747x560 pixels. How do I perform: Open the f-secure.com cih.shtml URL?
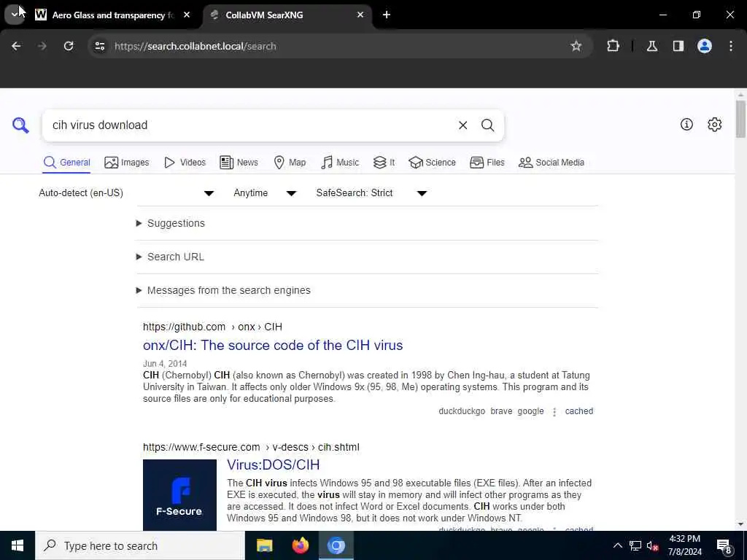251,447
